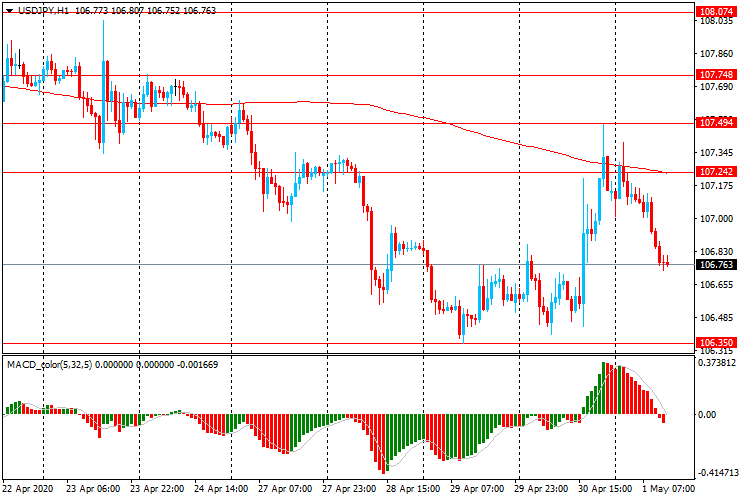
Task: Click the 29 Apr 23:00 time label
Action: (x=541, y=488)
